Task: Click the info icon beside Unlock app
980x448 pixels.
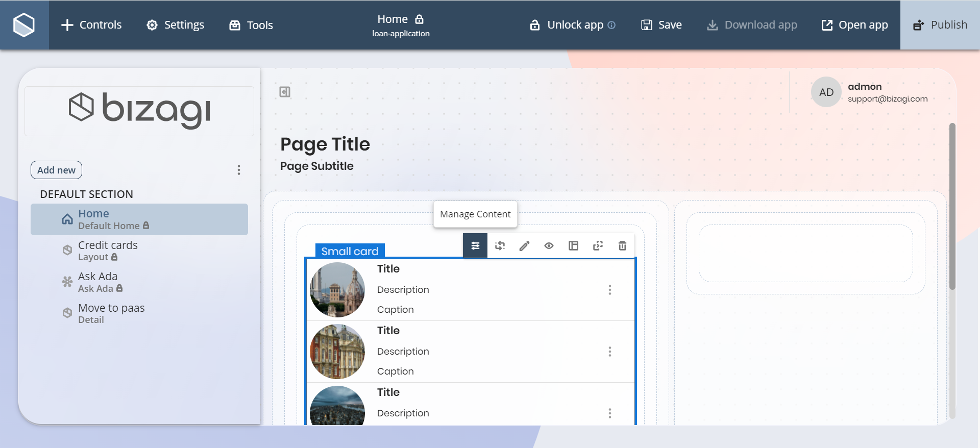Action: pos(611,25)
